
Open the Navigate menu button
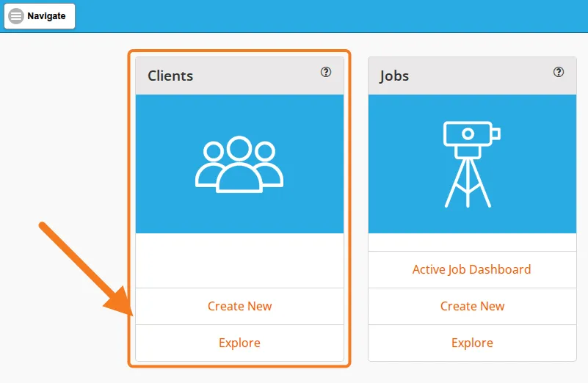40,16
